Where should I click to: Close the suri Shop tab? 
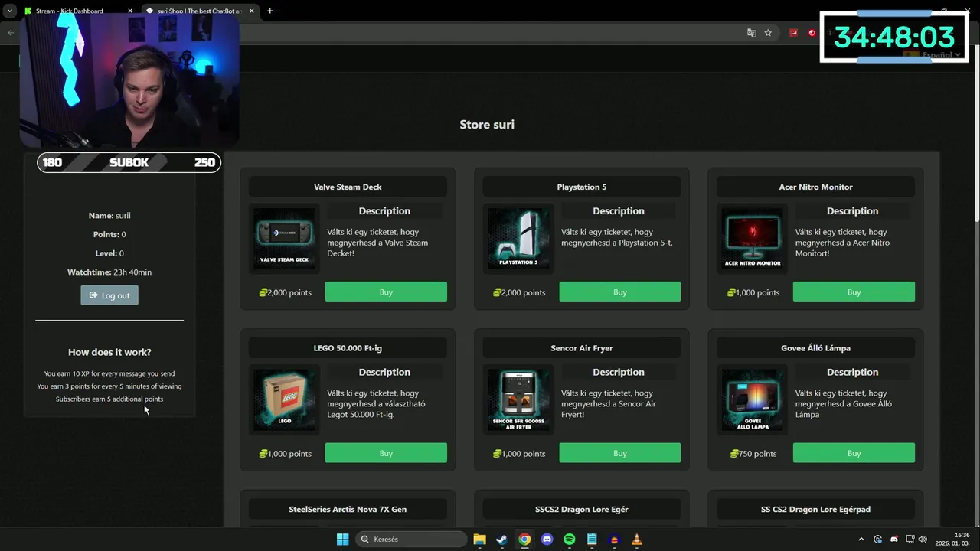click(x=251, y=11)
